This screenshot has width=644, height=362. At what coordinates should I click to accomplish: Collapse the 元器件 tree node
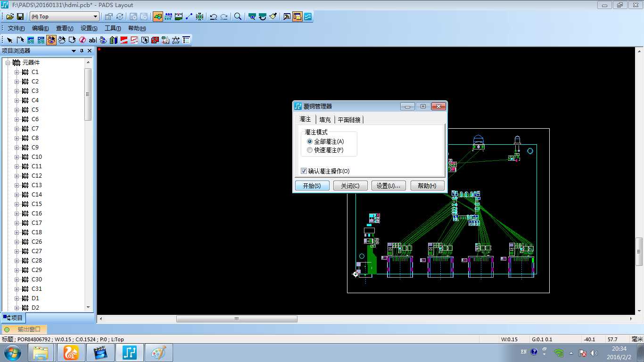(x=8, y=63)
